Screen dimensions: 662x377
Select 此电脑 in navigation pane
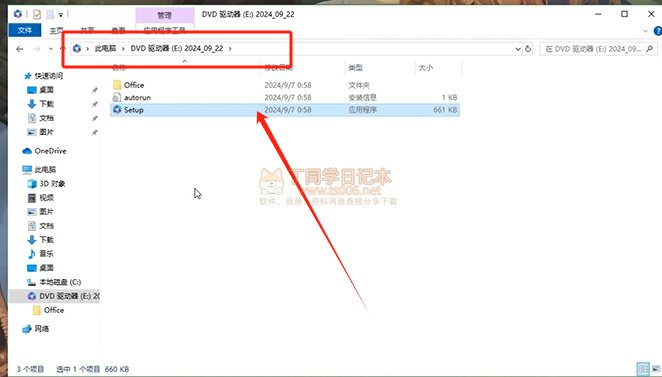(45, 169)
